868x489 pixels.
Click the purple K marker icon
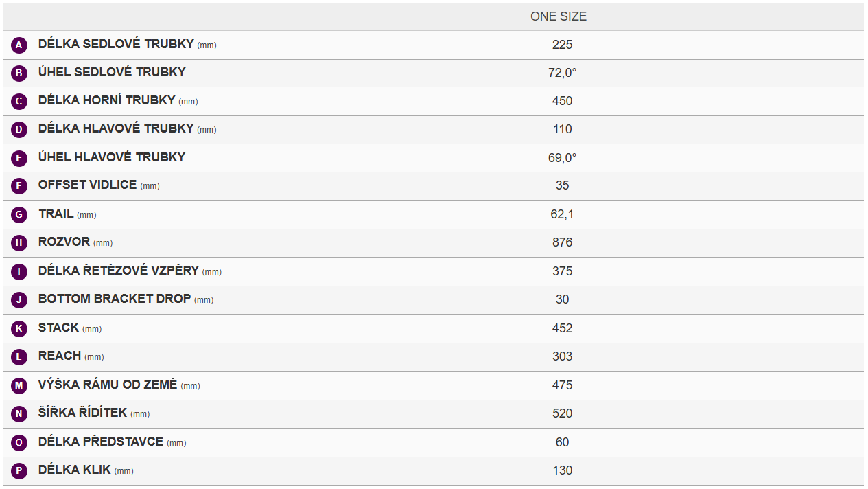pyautogui.click(x=19, y=329)
